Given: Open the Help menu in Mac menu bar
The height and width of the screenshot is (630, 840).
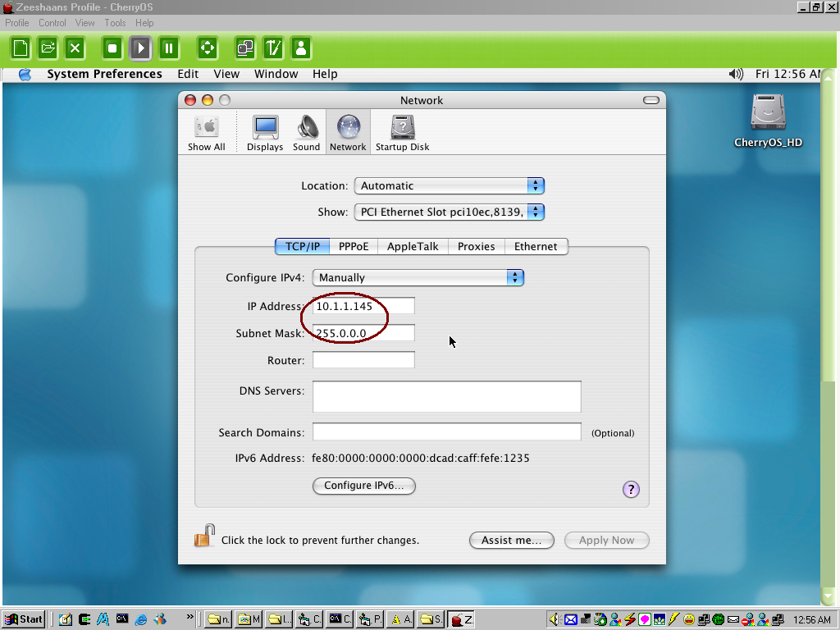Looking at the screenshot, I should click(325, 74).
